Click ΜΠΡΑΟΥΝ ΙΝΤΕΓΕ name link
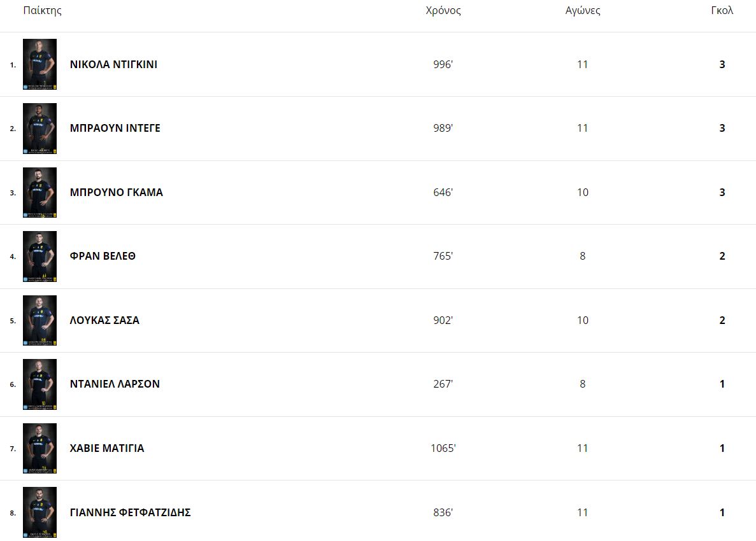This screenshot has width=756, height=541. (115, 129)
